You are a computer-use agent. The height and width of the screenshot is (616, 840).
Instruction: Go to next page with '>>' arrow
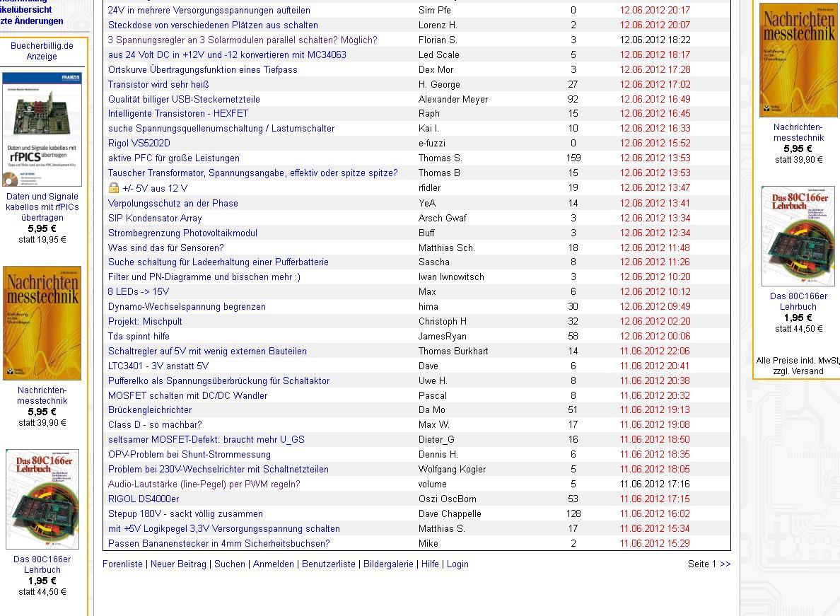[725, 564]
